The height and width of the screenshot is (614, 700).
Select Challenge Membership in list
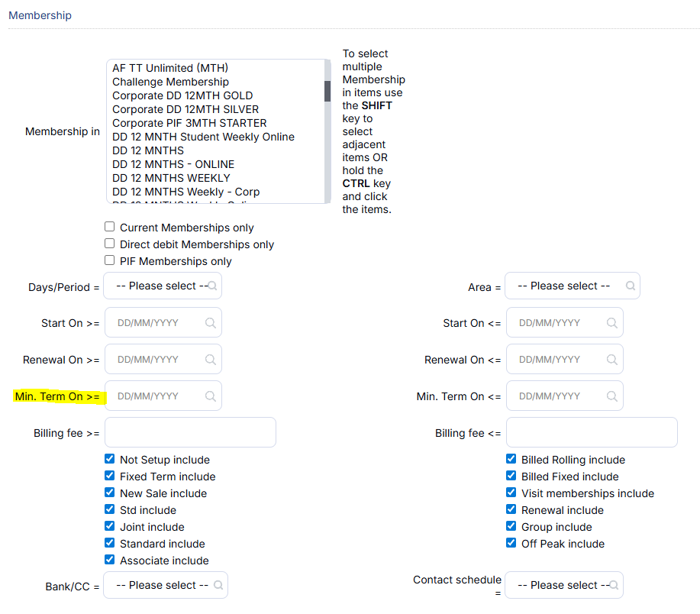tap(217, 82)
